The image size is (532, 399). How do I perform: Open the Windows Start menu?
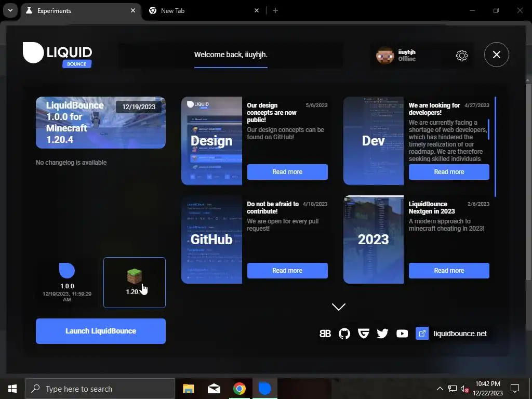[12, 389]
